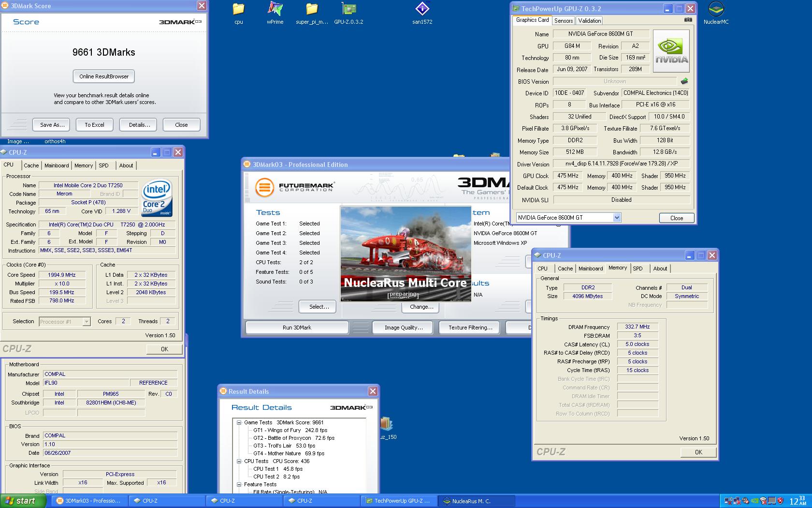The height and width of the screenshot is (508, 812).
Task: Click the NVIDIA tray icon
Action: click(754, 501)
